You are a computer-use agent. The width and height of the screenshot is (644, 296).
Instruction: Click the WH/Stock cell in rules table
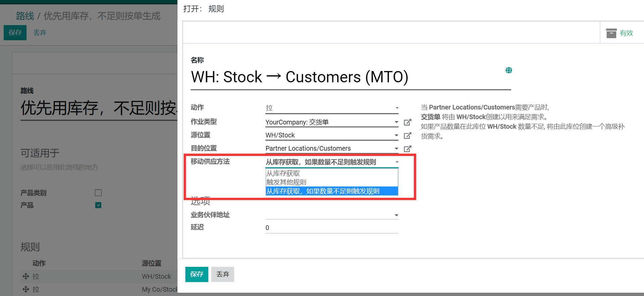click(157, 276)
